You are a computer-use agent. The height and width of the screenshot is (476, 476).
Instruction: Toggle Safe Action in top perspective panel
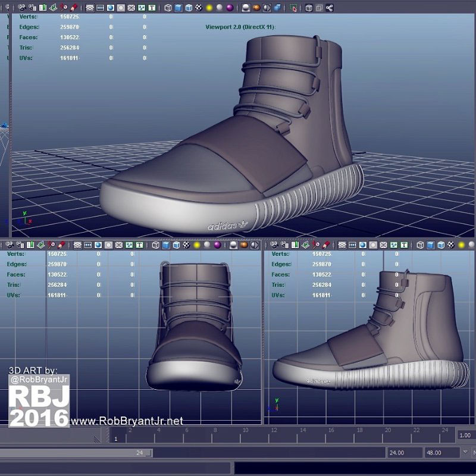point(142,8)
